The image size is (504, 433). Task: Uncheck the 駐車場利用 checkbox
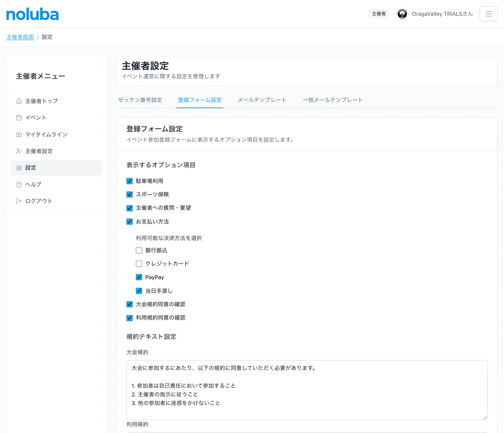pyautogui.click(x=129, y=181)
